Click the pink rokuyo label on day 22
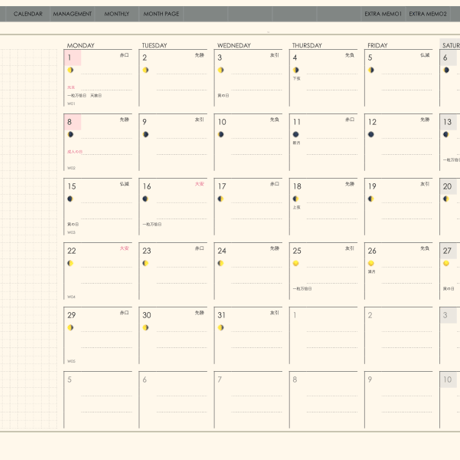 pos(124,248)
